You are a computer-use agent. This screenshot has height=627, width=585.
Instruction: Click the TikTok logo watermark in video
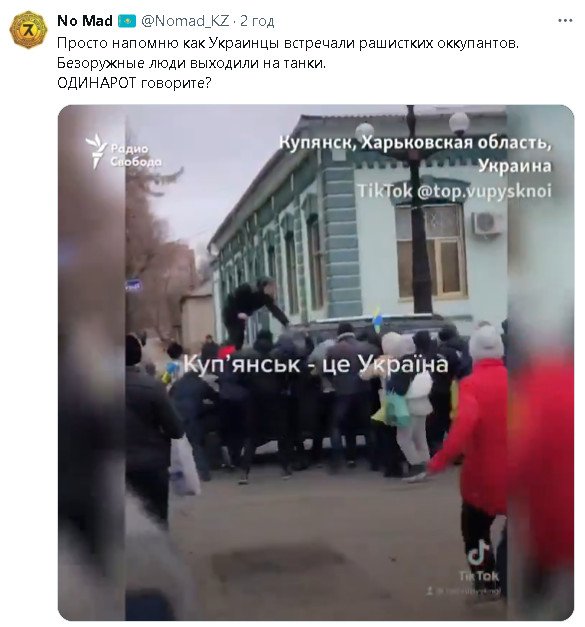pos(479,559)
